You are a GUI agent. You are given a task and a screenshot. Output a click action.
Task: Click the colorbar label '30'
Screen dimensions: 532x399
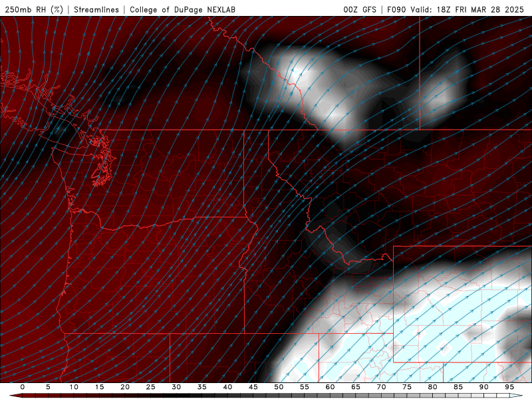tap(176, 387)
